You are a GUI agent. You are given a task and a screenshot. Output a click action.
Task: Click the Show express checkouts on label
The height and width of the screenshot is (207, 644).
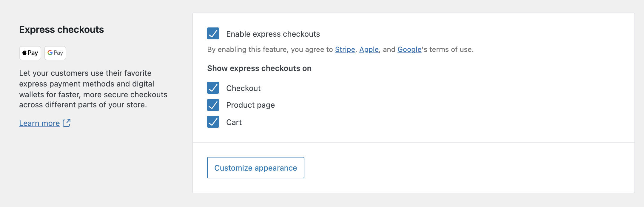click(x=259, y=68)
